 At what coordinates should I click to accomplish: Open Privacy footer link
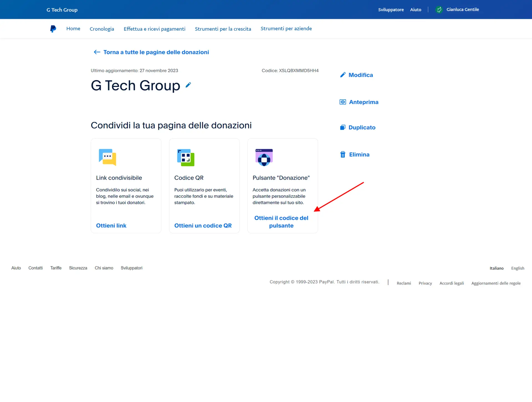pyautogui.click(x=425, y=283)
